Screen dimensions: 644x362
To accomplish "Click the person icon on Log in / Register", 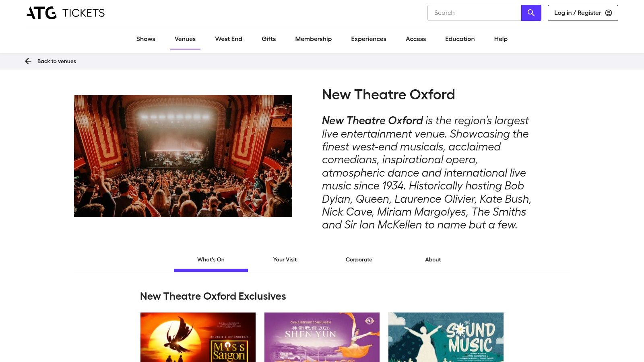I will (608, 12).
